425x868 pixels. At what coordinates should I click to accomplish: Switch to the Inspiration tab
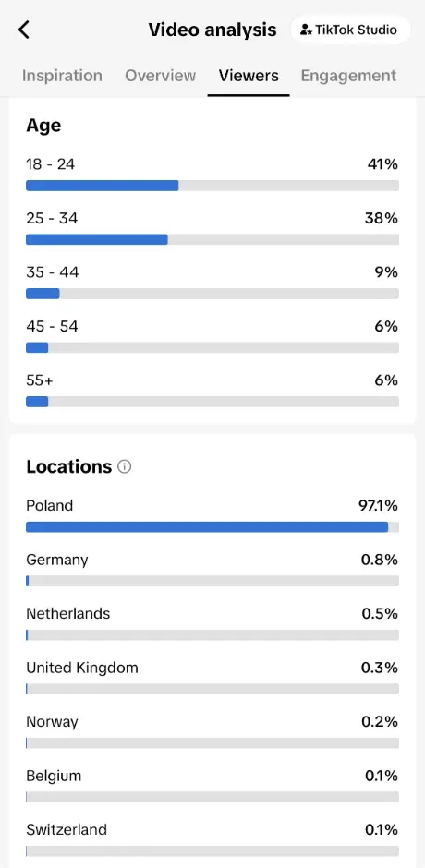[62, 76]
